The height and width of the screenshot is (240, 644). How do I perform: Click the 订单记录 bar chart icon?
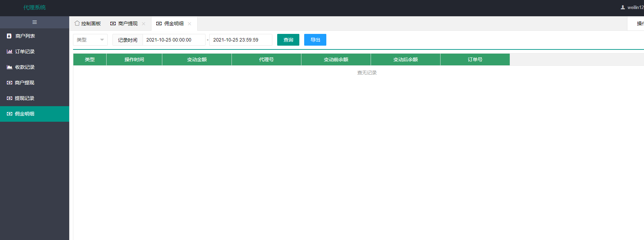click(9, 52)
